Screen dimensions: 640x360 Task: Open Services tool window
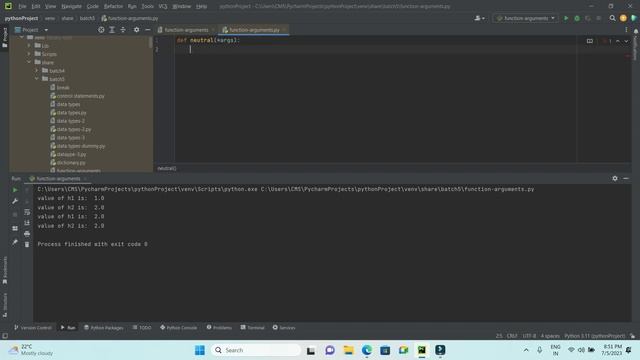tap(284, 327)
